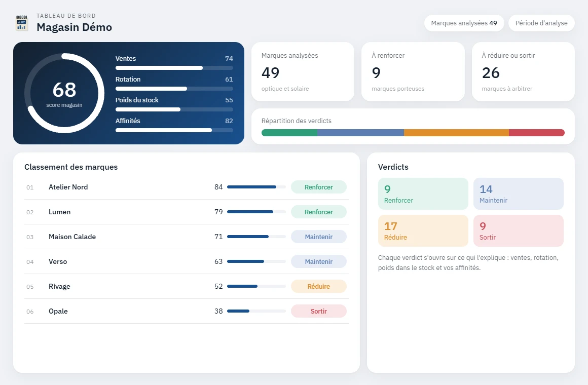Select the Verso brand row
Viewport: 588px width, 385px height.
pos(187,261)
